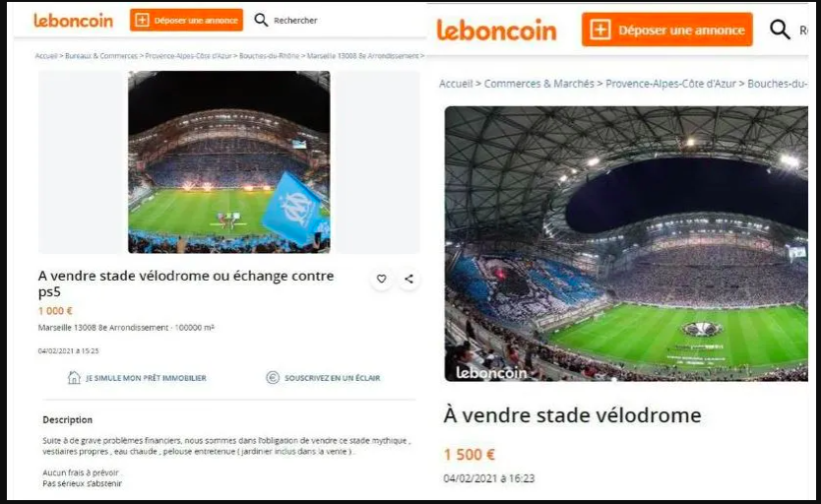Click the heart favorite icon on left listing
The image size is (821, 504).
click(x=382, y=279)
